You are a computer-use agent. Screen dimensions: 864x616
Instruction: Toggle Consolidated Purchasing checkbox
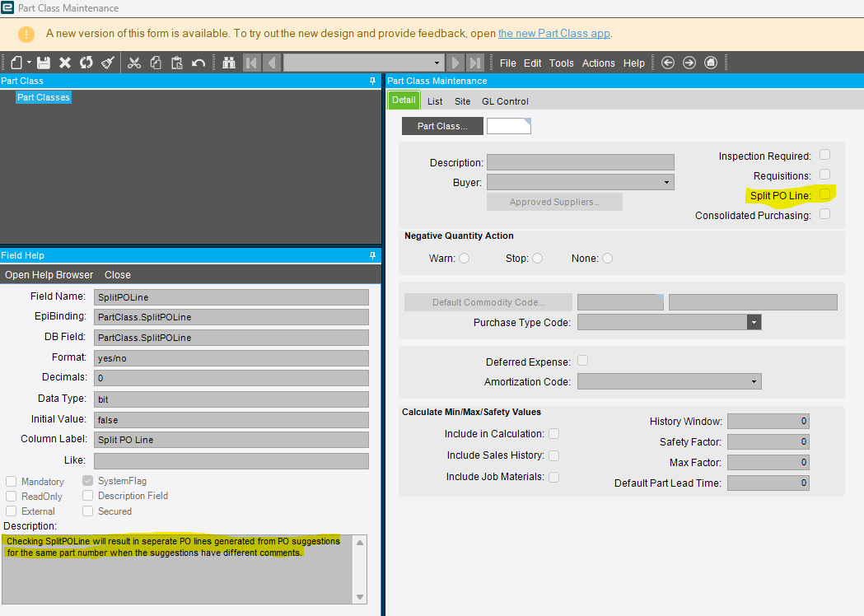click(825, 214)
